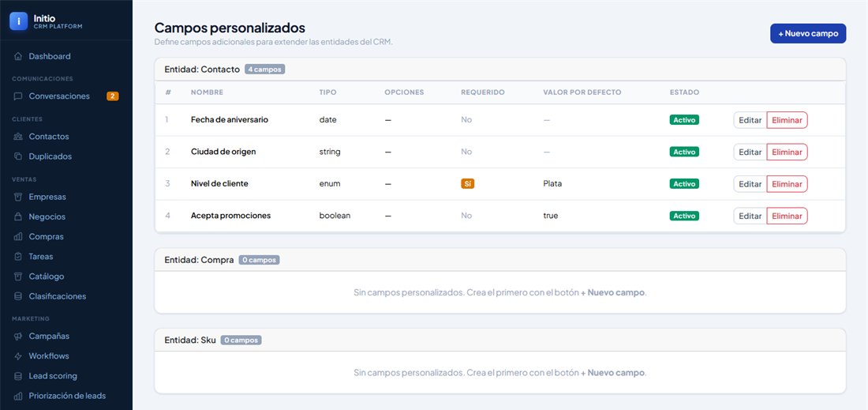Navigate to Empresas
The image size is (868, 410).
pyautogui.click(x=66, y=197)
